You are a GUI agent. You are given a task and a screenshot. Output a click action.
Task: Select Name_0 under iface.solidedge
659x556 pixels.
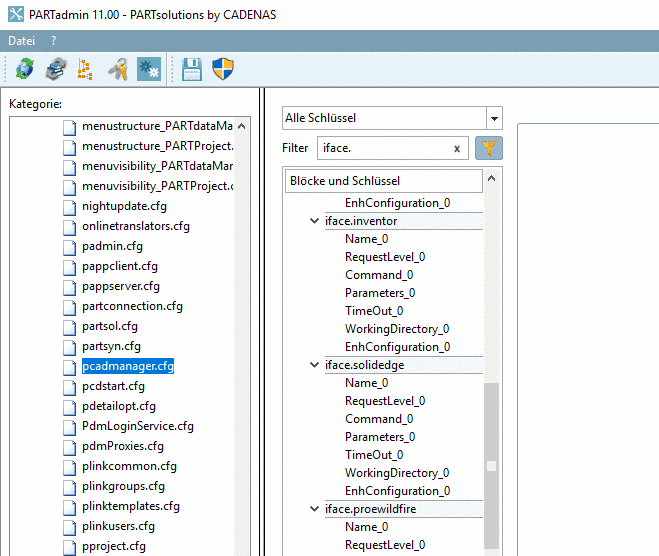tap(366, 383)
